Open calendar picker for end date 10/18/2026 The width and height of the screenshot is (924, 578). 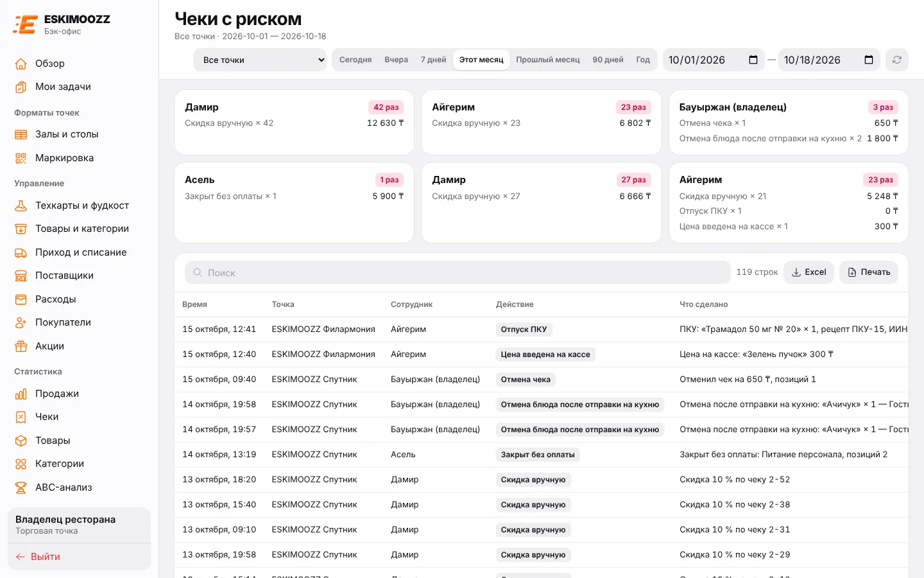869,60
